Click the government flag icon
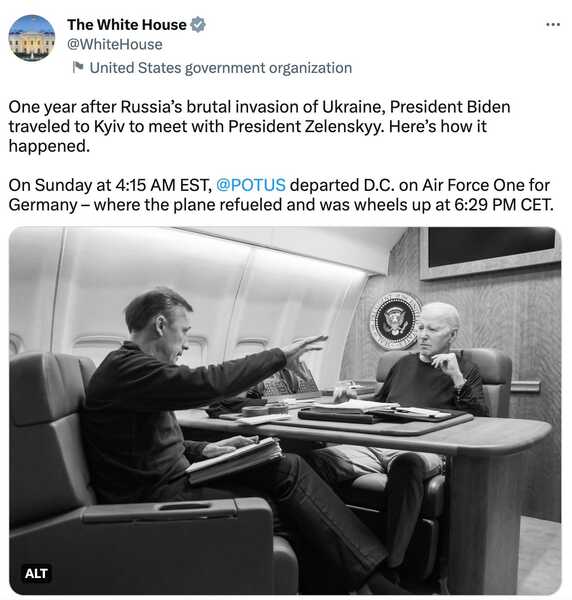Viewport: 572px width, 600px height. (x=78, y=67)
